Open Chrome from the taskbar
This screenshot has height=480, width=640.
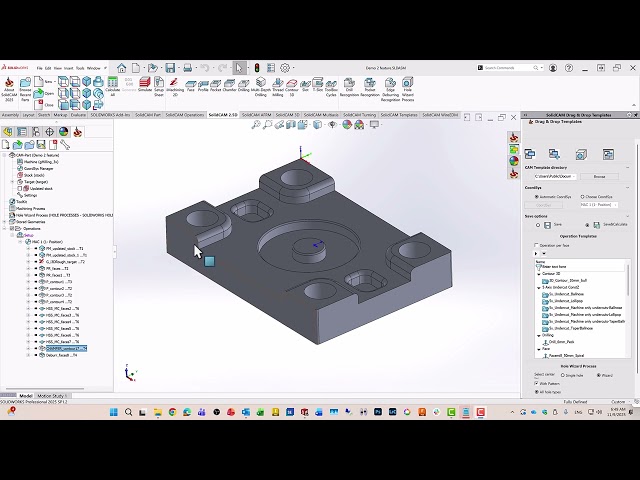coord(172,412)
